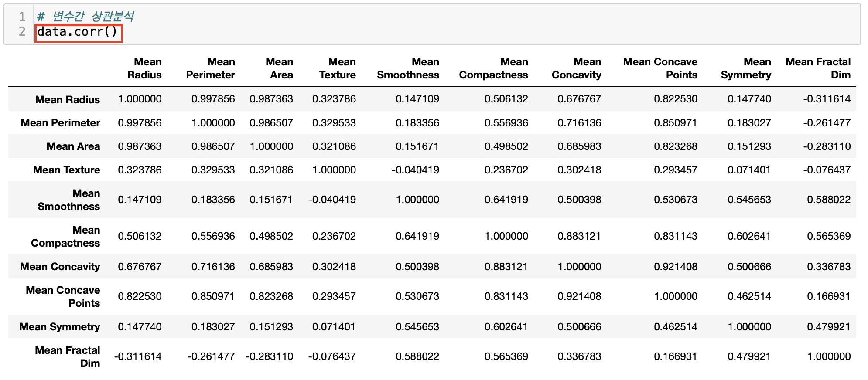Click cell value 0.716136 in Mean Perimeter row
Viewport: 868px width, 380px height.
pyautogui.click(x=580, y=123)
